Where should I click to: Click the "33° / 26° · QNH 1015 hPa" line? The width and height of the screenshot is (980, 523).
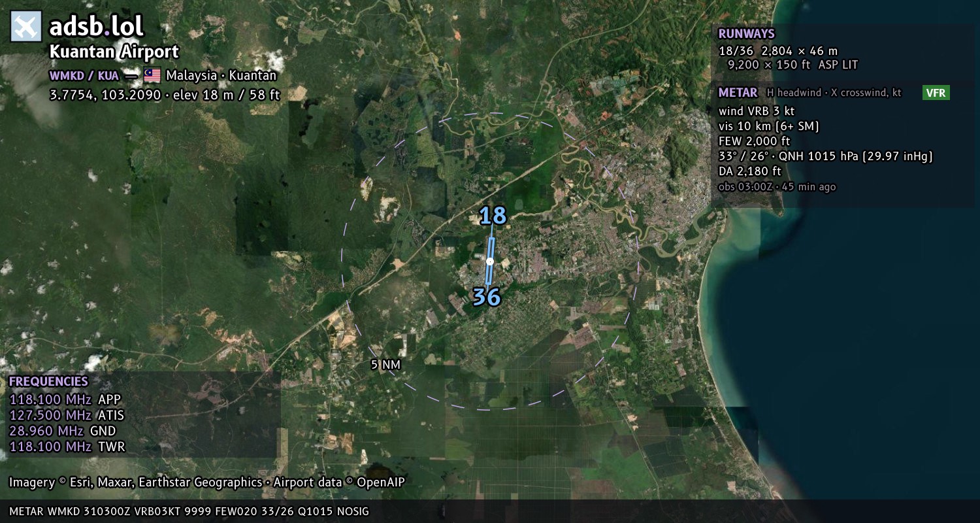point(826,156)
